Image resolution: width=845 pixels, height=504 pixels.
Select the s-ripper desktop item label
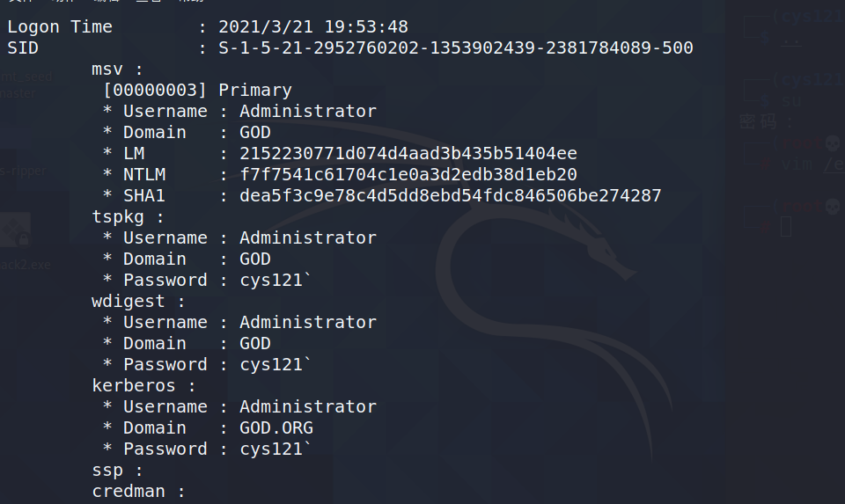tap(23, 172)
